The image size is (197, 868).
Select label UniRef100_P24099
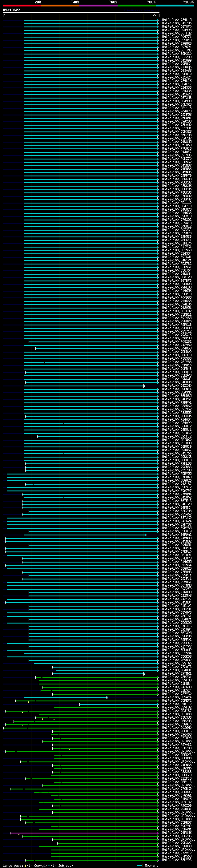pyautogui.click(x=177, y=423)
